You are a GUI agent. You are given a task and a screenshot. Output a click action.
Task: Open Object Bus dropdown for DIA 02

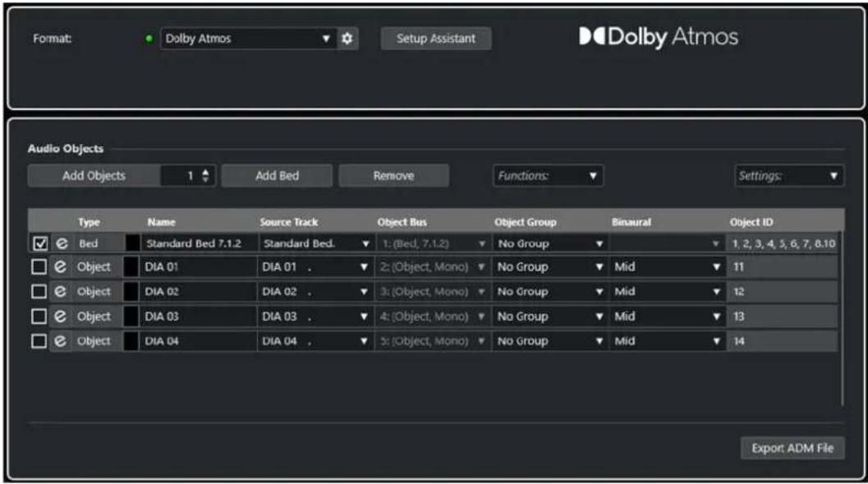(433, 291)
